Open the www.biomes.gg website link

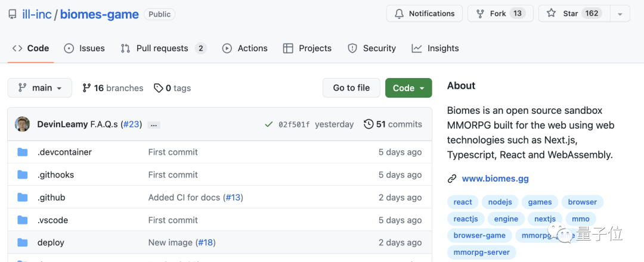tap(495, 179)
